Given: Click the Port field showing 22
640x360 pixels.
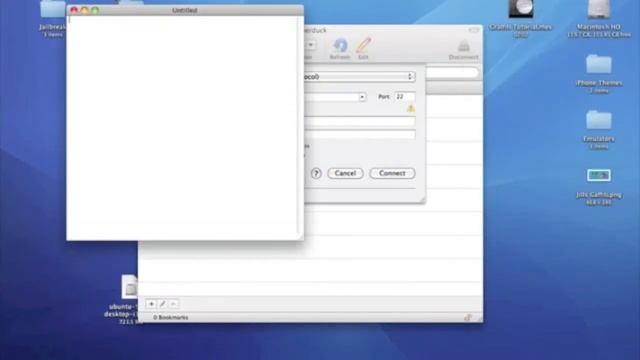Looking at the screenshot, I should [x=405, y=97].
